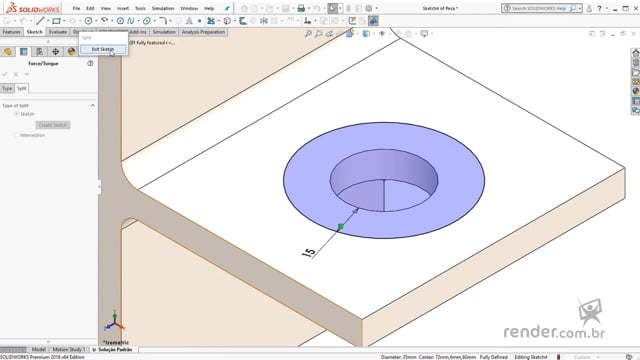
Task: Switch to the Analysis Preparation tab
Action: click(203, 32)
